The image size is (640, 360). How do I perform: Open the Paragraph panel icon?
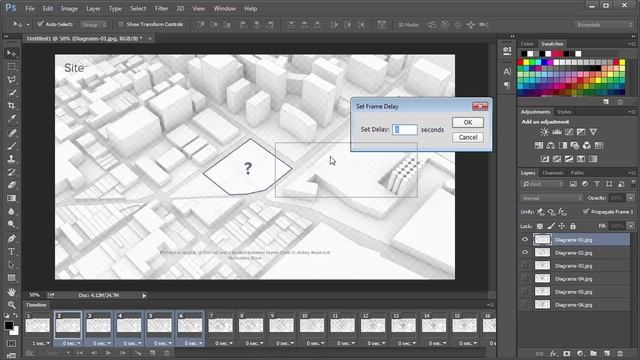pos(507,85)
